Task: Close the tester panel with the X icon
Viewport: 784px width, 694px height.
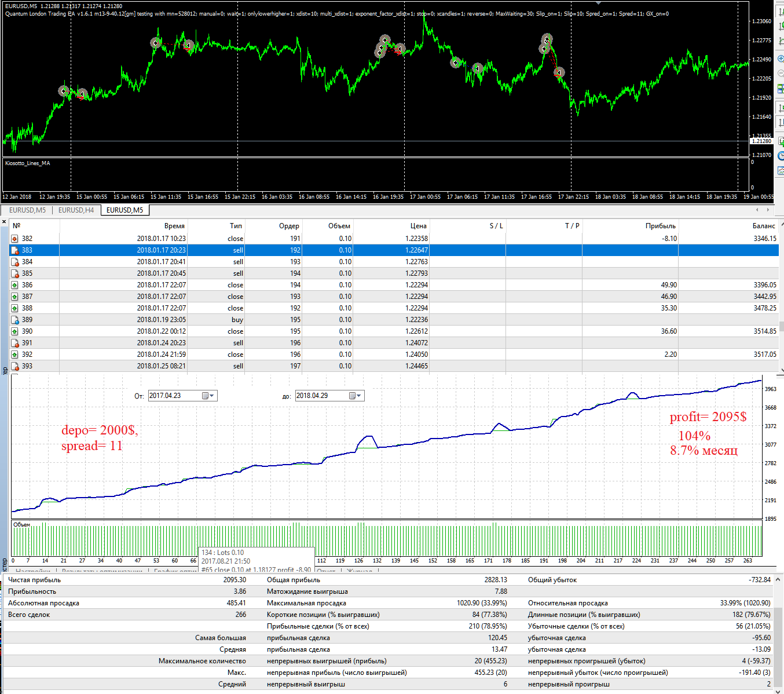Action: coord(5,221)
